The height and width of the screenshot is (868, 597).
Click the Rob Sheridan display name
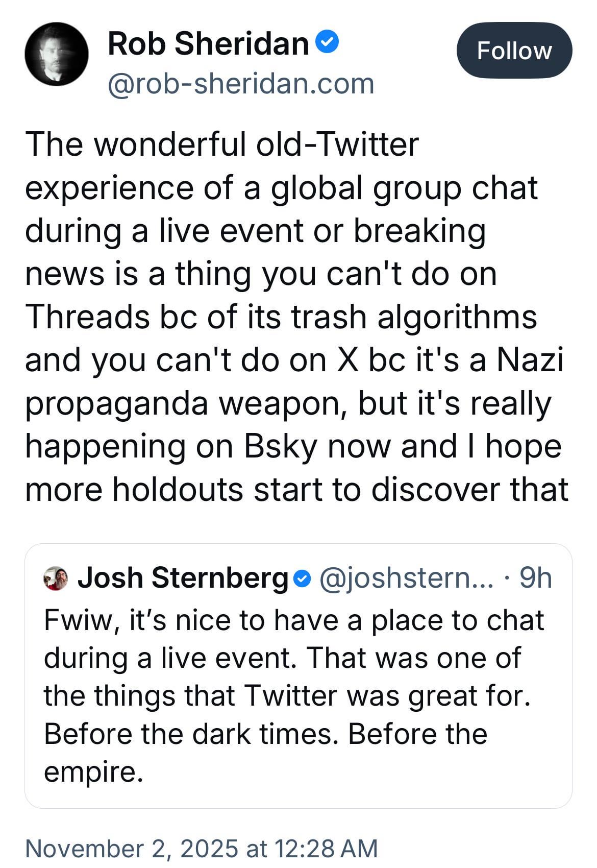pyautogui.click(x=208, y=44)
